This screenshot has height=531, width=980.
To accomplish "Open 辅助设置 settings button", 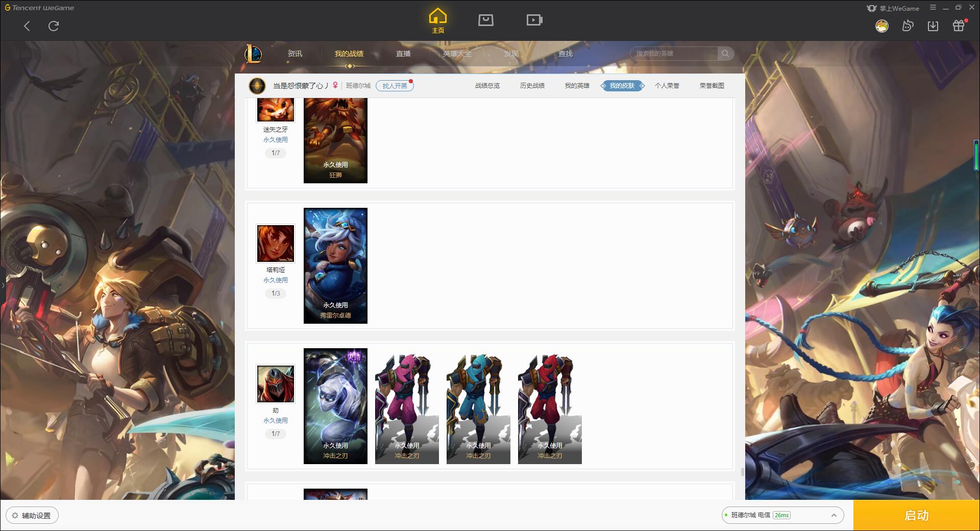I will [32, 516].
